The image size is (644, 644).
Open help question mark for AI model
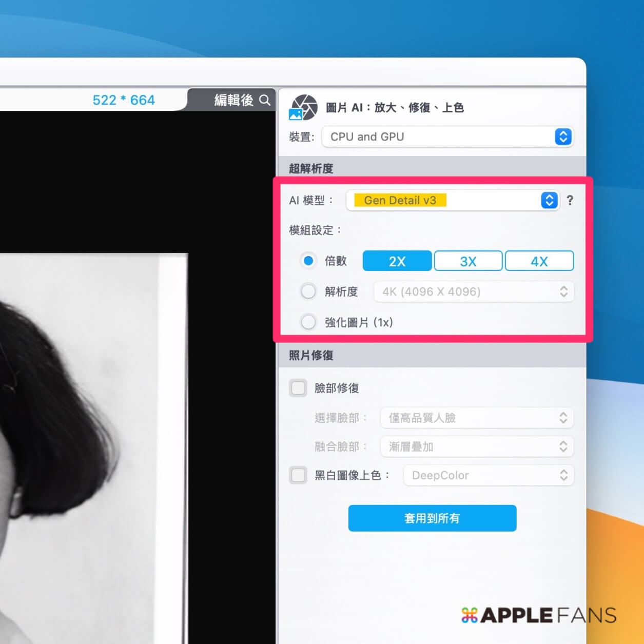click(570, 201)
